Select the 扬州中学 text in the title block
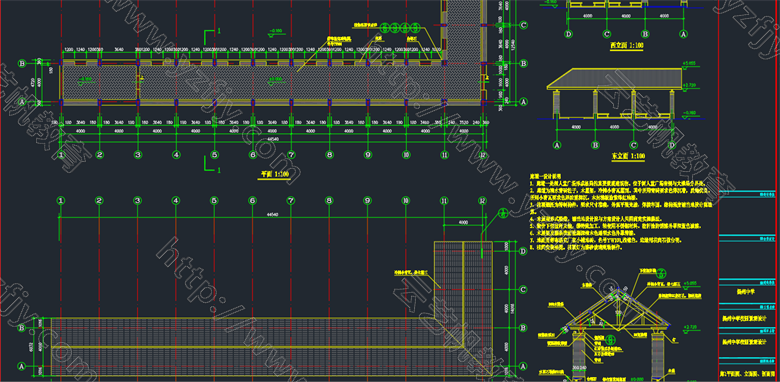The height and width of the screenshot is (382, 780). click(x=745, y=293)
